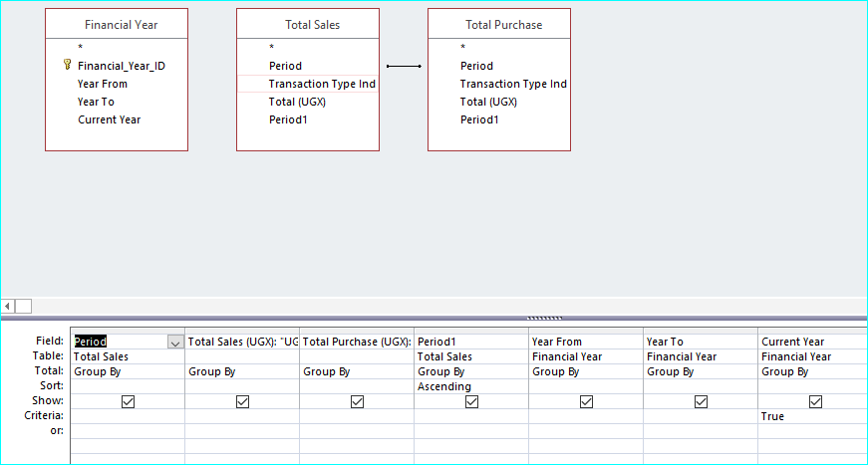This screenshot has width=868, height=465.
Task: Click Period1 in Total Sales table list
Action: coord(284,119)
